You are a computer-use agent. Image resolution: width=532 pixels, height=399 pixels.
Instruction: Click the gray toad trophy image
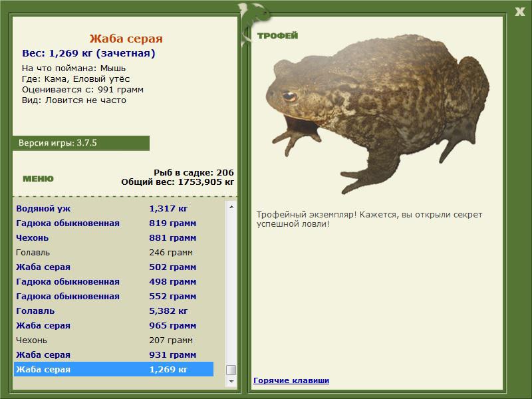[377, 113]
